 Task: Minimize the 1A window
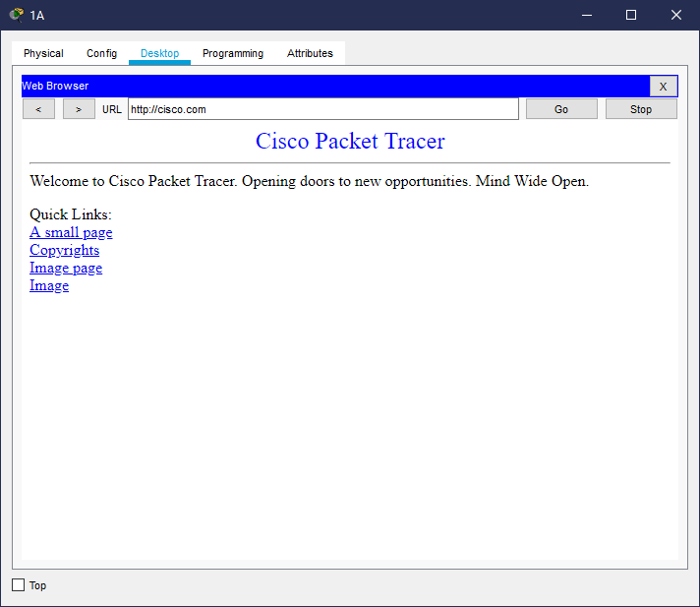587,15
